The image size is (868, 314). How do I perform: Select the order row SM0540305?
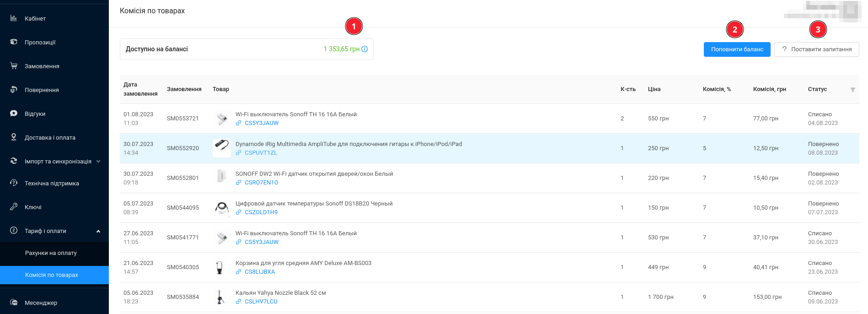pos(183,267)
